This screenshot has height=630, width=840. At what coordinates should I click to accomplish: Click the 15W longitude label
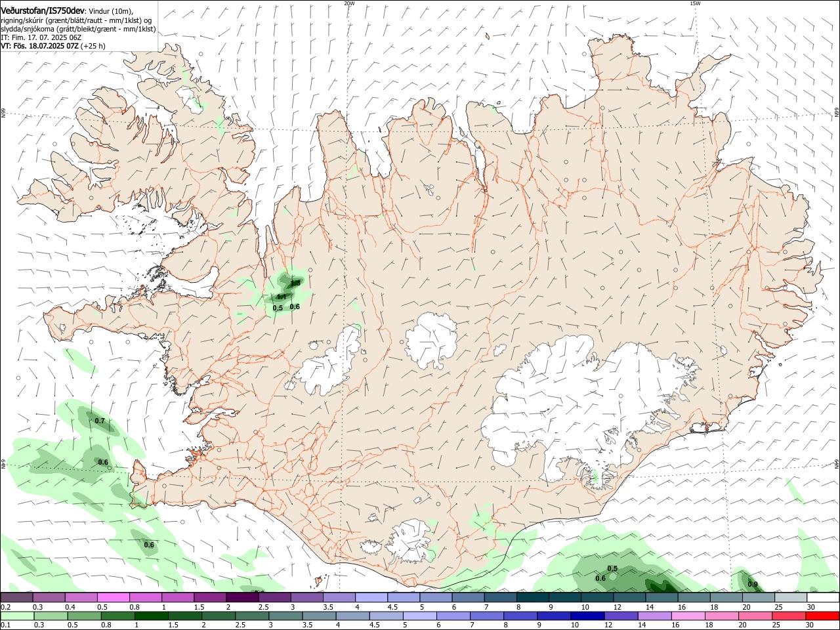click(x=695, y=3)
